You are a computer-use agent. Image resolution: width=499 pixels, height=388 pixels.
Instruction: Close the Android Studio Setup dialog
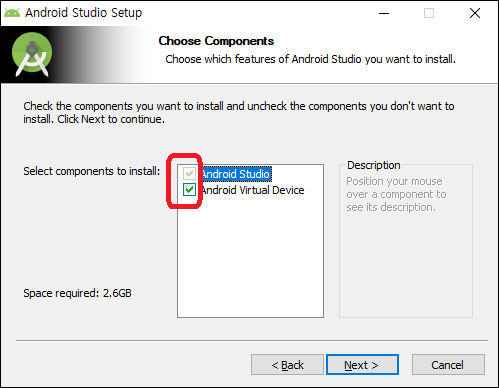475,13
